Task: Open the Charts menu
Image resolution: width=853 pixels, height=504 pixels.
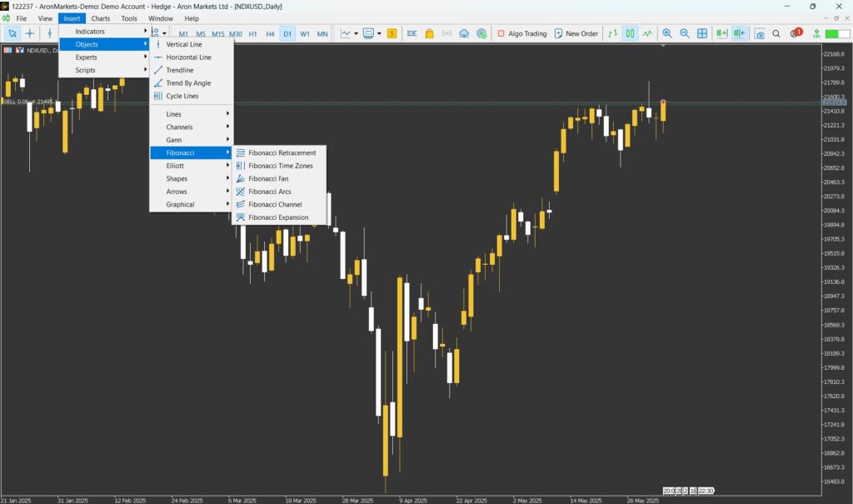Action: coord(101,18)
